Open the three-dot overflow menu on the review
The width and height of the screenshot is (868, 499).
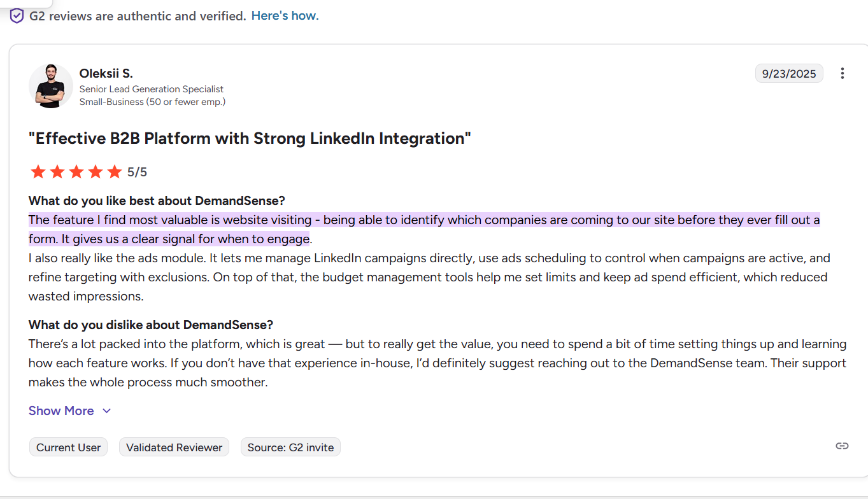point(843,73)
